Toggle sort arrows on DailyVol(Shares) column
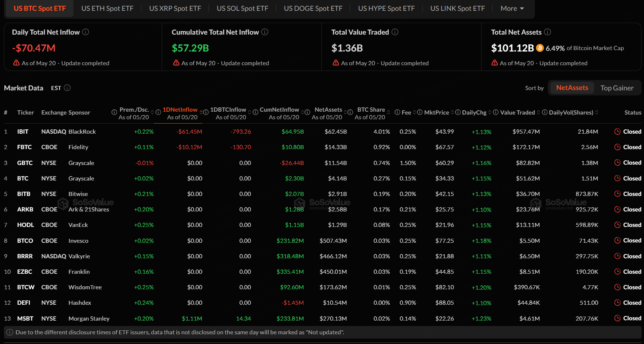Screen dimensions: 644x344 click(596, 112)
